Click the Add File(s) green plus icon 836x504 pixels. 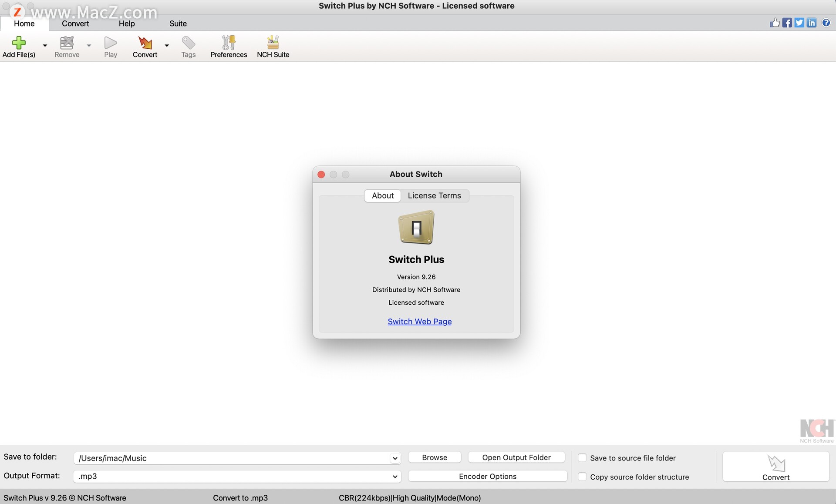point(19,43)
